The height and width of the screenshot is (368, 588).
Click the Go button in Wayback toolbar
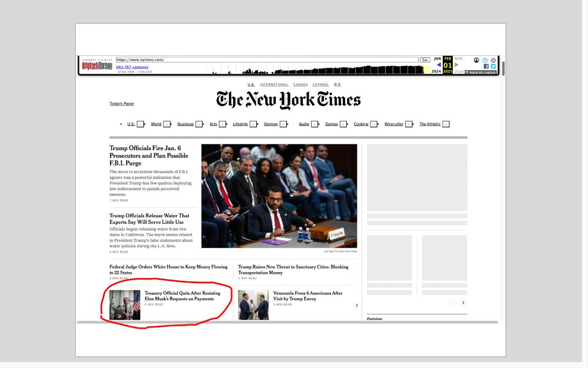(425, 59)
